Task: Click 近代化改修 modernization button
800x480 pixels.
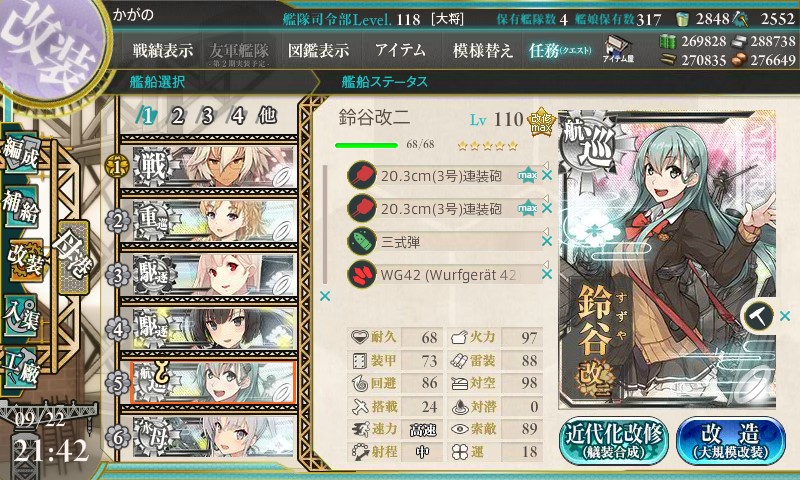Action: pos(614,440)
